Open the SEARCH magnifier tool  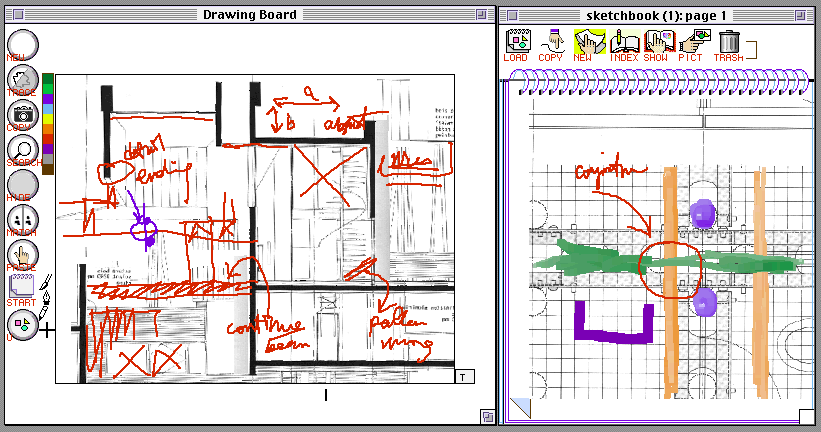(x=23, y=150)
